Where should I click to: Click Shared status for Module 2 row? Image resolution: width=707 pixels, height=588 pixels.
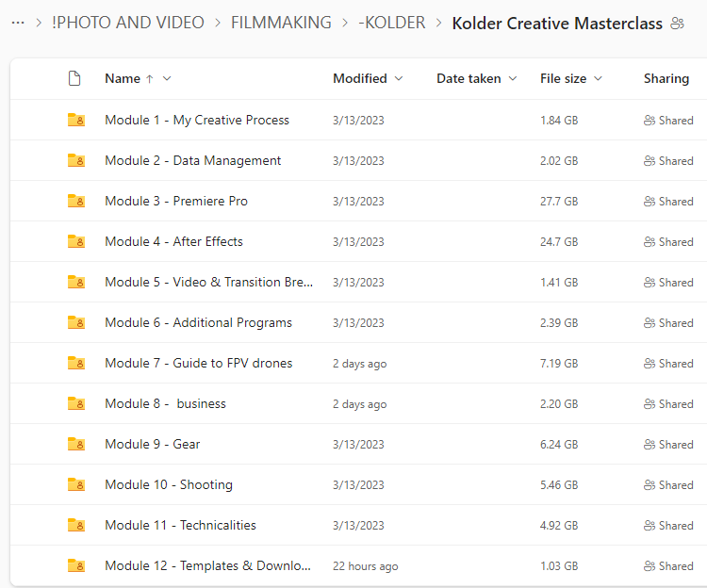click(668, 161)
